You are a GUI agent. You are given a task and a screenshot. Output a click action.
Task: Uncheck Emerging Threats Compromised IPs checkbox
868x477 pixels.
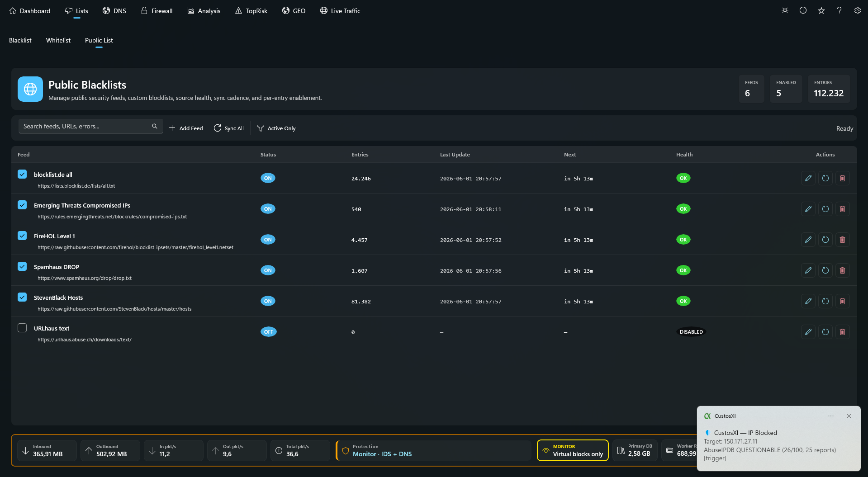coord(22,205)
